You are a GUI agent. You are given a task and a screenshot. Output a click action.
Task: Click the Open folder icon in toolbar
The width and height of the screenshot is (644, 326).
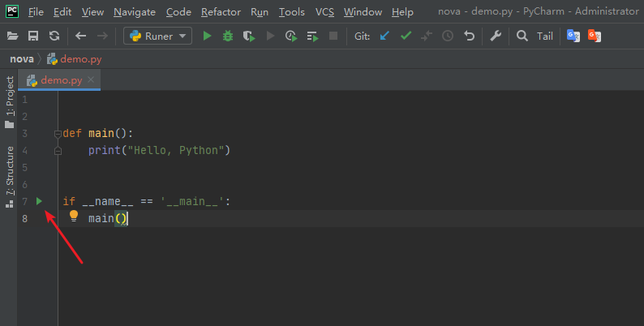[x=13, y=36]
